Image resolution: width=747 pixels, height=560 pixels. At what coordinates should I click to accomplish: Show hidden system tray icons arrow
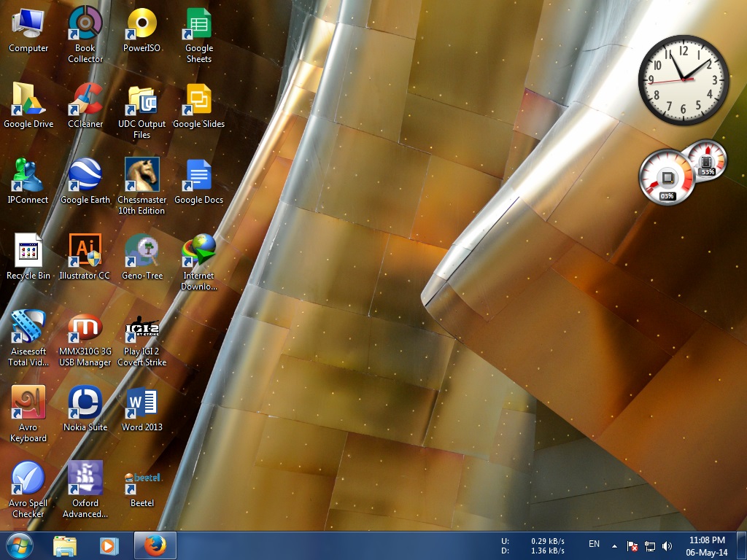(614, 545)
